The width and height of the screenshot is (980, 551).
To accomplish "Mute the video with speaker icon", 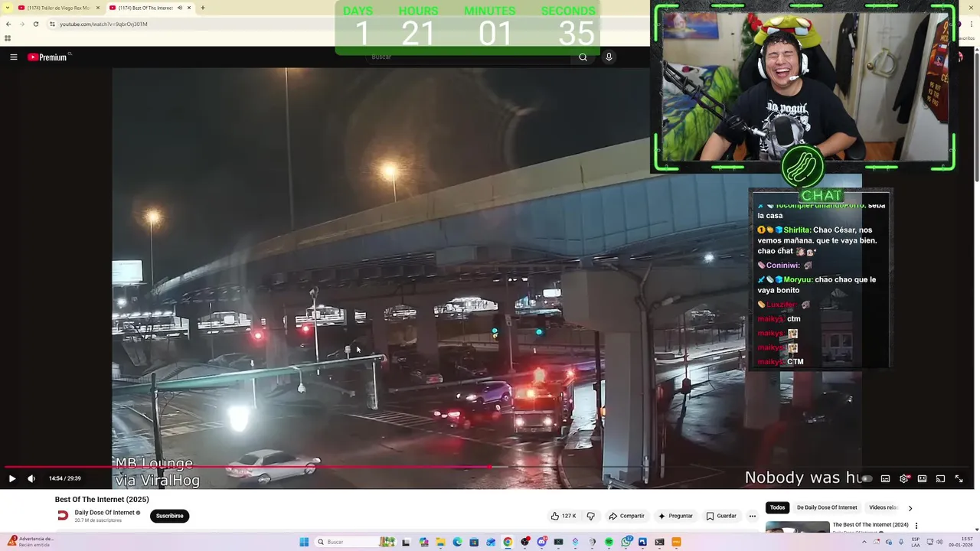I will tap(31, 478).
